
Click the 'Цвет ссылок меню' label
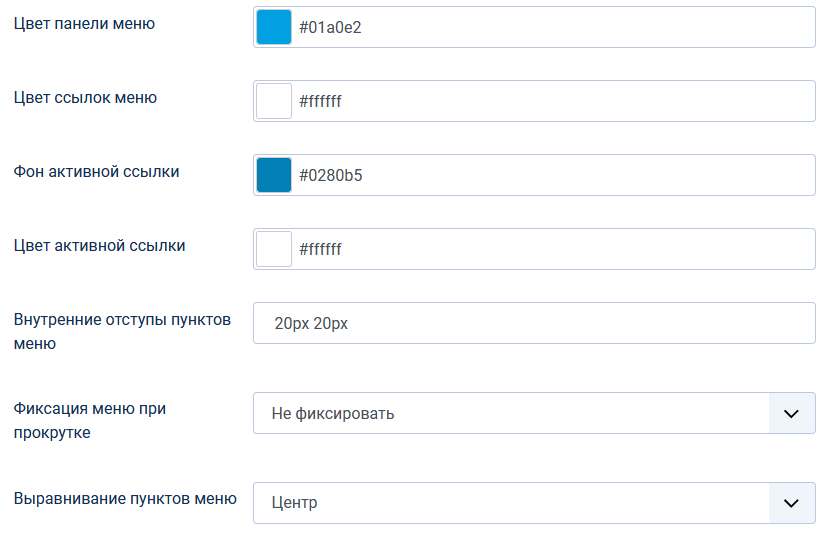(85, 97)
